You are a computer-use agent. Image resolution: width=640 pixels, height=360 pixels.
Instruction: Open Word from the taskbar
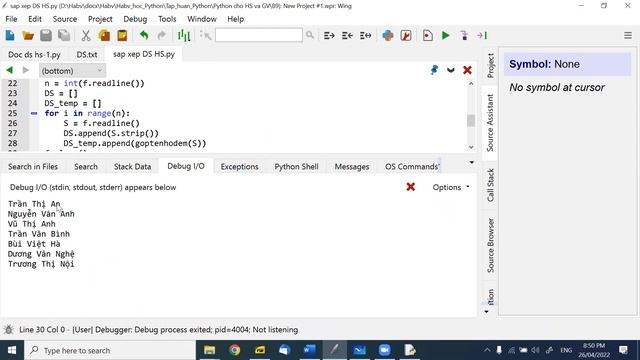click(x=309, y=350)
